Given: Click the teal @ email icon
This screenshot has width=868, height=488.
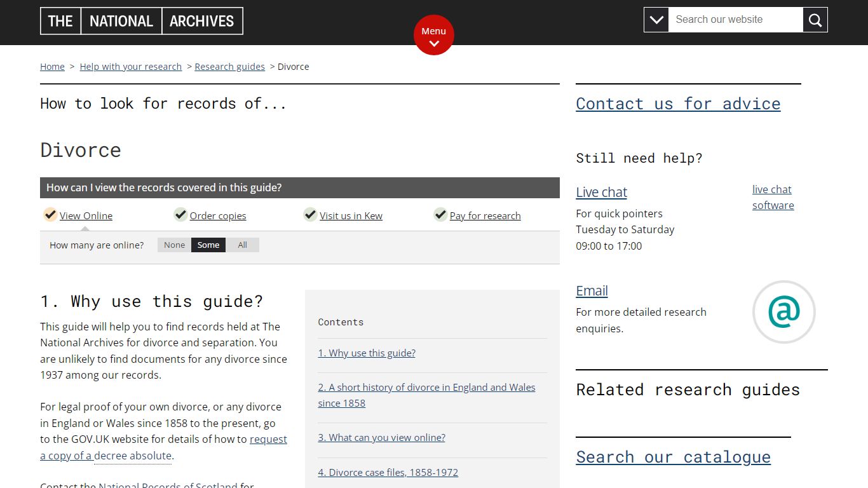Looking at the screenshot, I should coord(783,312).
